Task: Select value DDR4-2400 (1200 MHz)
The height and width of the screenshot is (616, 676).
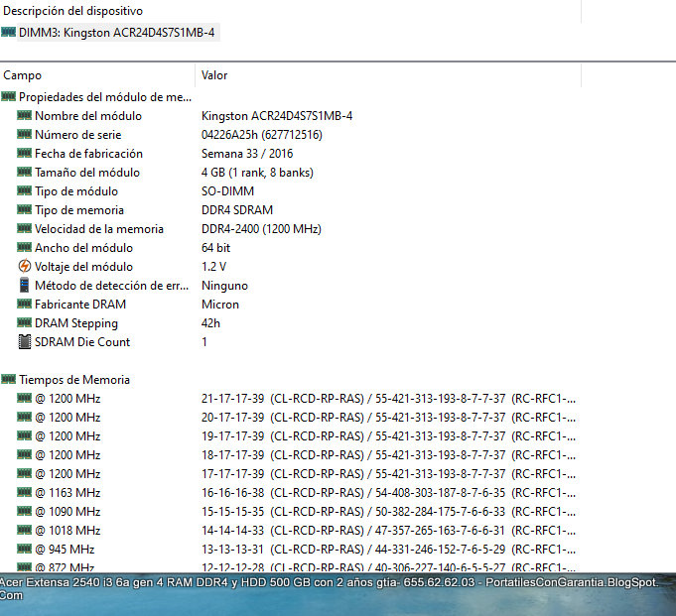Action: (x=261, y=229)
